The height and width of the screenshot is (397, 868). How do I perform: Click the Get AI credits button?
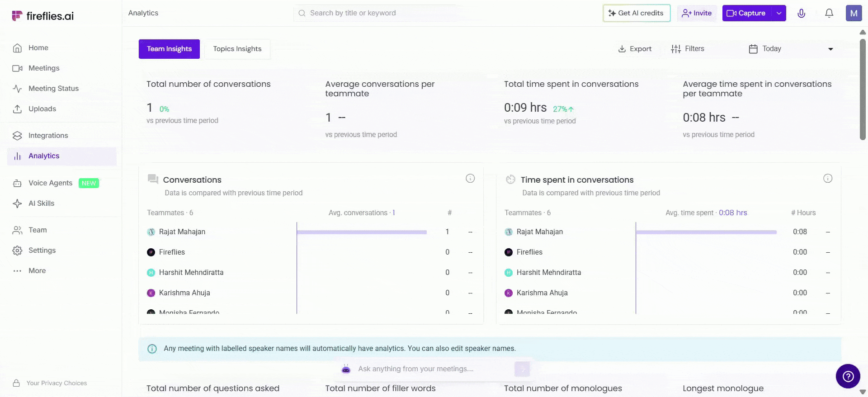click(x=636, y=13)
